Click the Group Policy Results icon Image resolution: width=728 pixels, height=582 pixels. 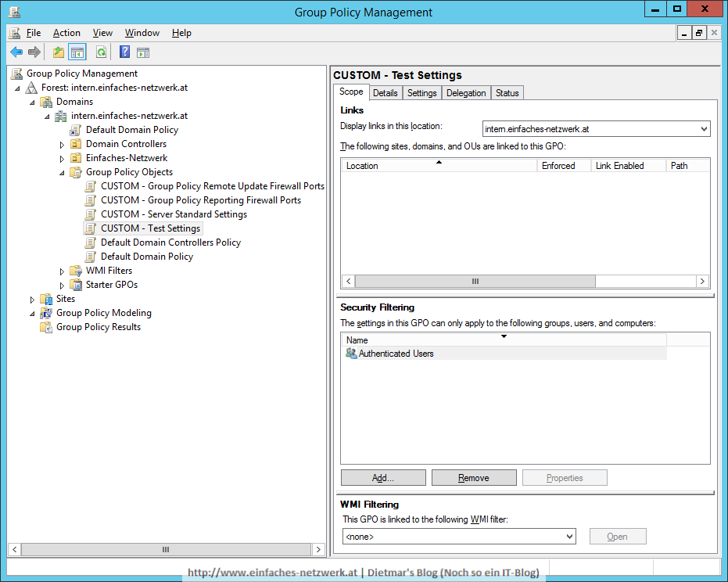pos(46,327)
